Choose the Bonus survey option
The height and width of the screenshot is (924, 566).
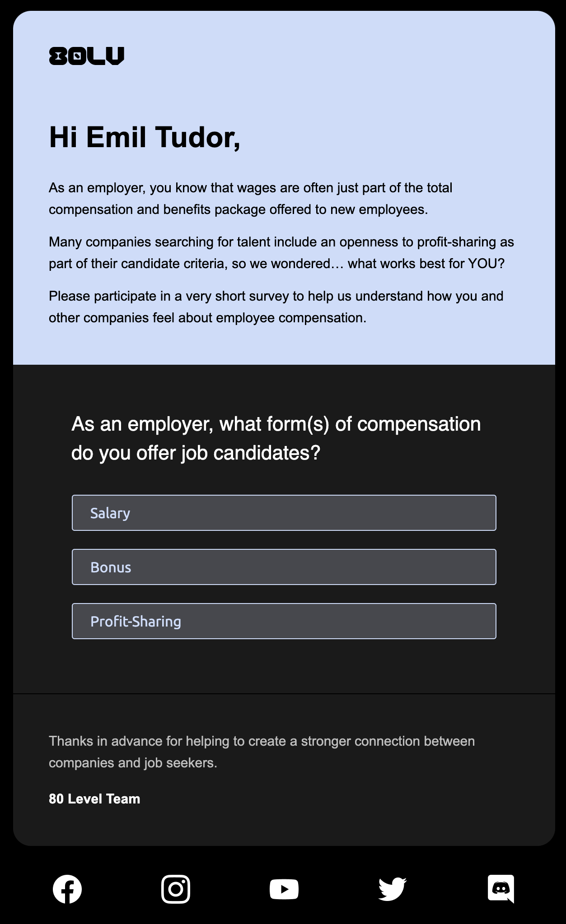pyautogui.click(x=284, y=567)
